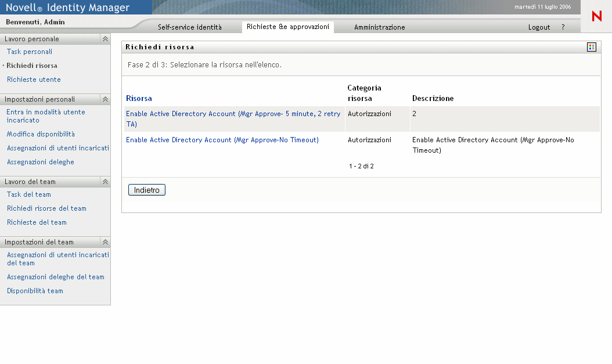Image resolution: width=612 pixels, height=364 pixels.
Task: Click Entra in modalità utente incaricato
Action: [x=46, y=116]
